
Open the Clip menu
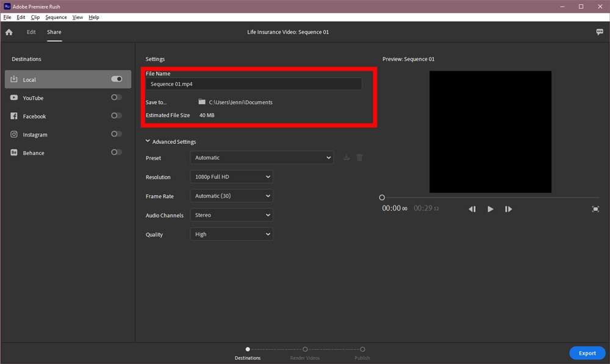(35, 17)
